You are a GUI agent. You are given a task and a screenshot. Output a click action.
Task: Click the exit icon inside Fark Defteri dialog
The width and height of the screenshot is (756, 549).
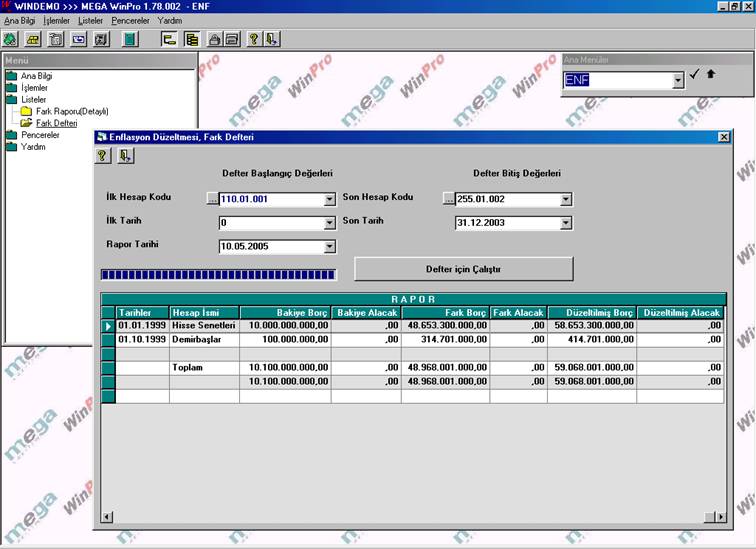pyautogui.click(x=125, y=155)
